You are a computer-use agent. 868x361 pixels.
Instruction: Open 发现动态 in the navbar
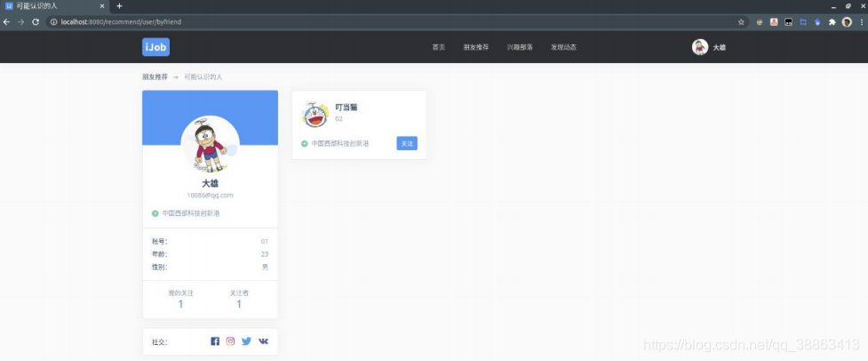coord(563,47)
